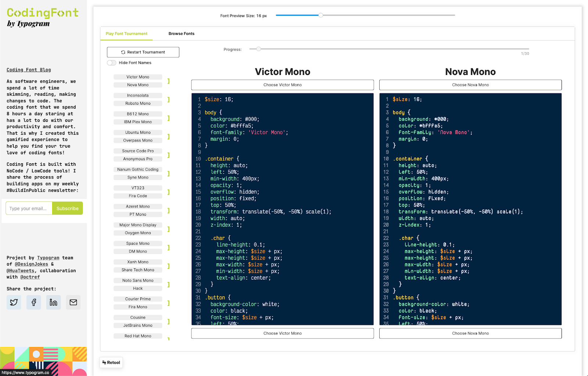Click the Inconsolata bracket entry
Viewport: 588px width, 376px height.
click(138, 96)
